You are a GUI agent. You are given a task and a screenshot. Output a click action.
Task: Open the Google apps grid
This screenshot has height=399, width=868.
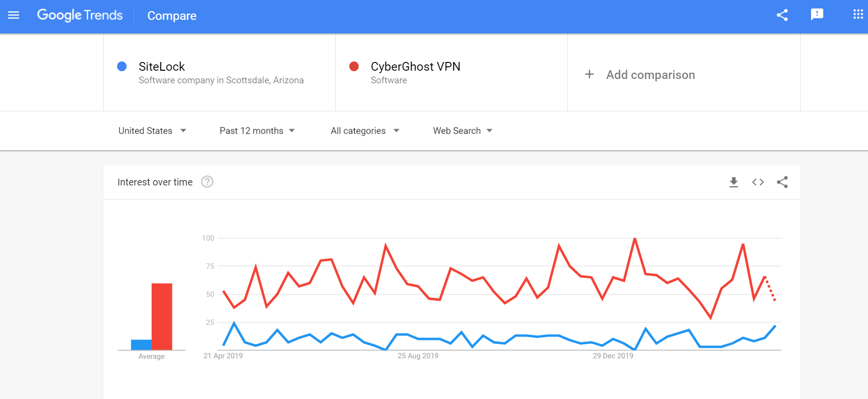coord(858,15)
